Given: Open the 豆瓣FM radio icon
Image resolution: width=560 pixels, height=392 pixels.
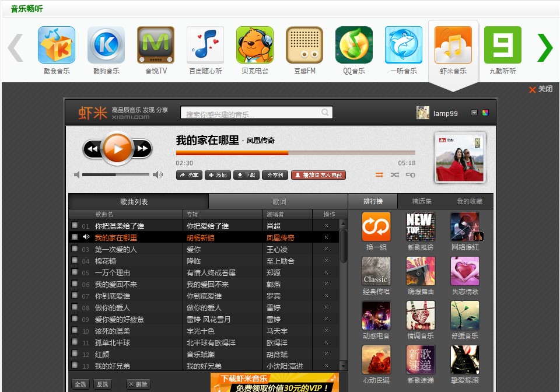Looking at the screenshot, I should 304,45.
